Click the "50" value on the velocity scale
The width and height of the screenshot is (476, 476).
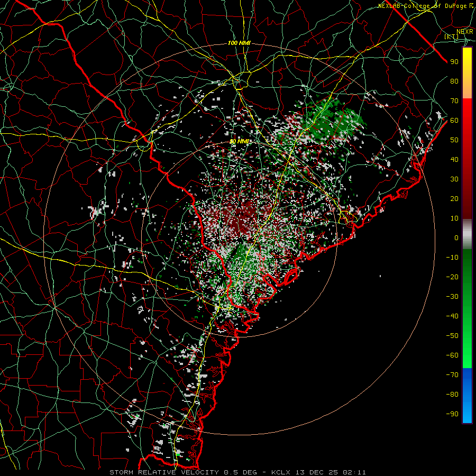(454, 140)
